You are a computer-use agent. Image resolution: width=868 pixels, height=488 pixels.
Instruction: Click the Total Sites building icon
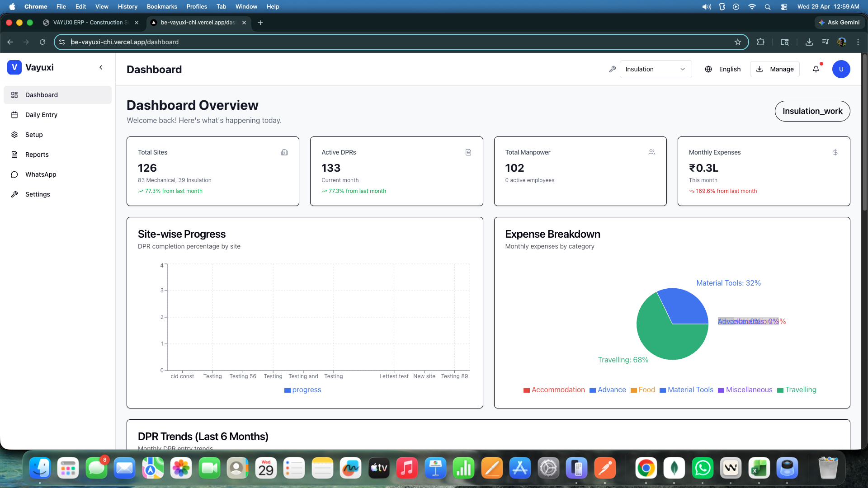coord(284,152)
